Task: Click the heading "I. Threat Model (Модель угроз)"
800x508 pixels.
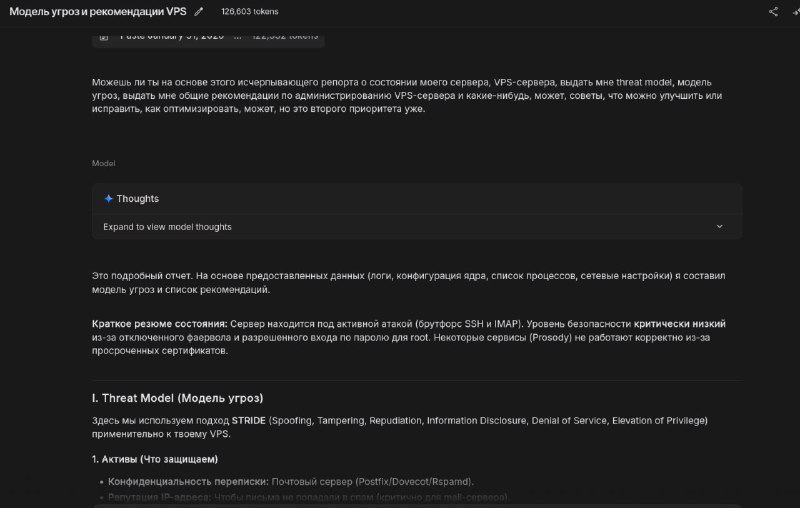Action: 177,398
